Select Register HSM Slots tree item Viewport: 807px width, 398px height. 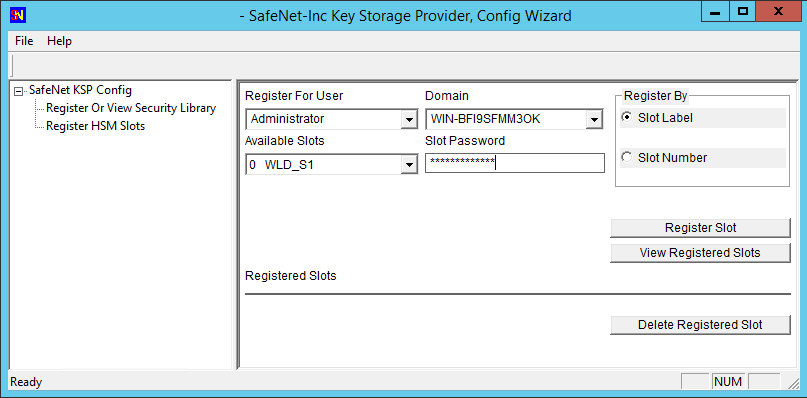pyautogui.click(x=96, y=126)
